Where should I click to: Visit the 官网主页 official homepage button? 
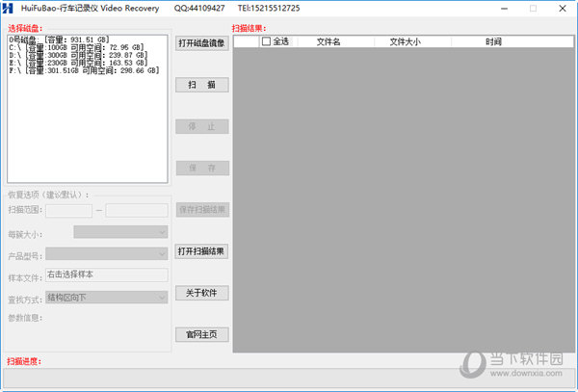(201, 334)
